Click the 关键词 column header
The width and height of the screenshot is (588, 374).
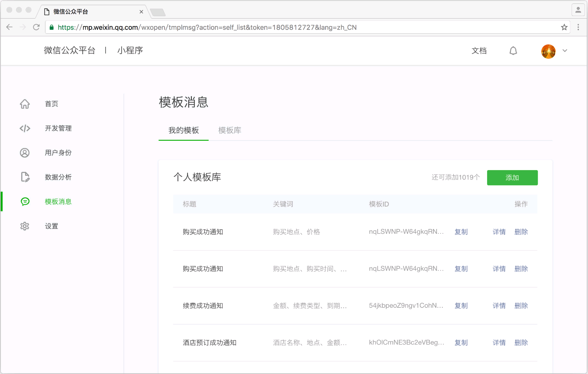(x=283, y=204)
